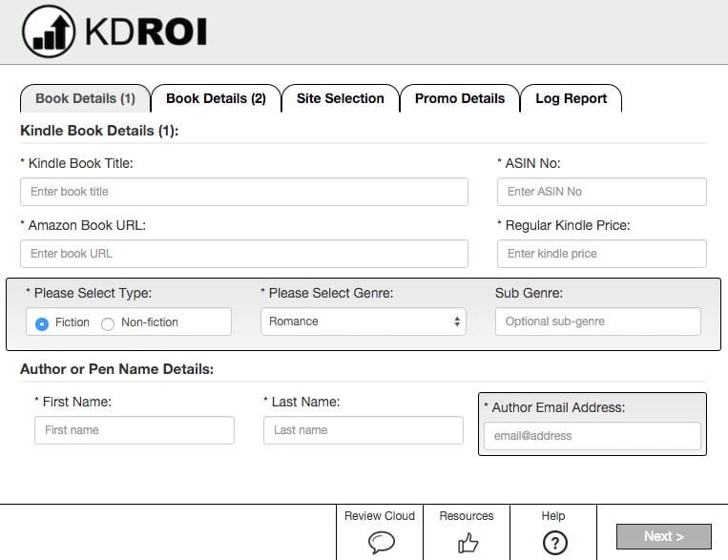Select the Fiction radio button
This screenshot has height=560, width=728.
pyautogui.click(x=42, y=323)
